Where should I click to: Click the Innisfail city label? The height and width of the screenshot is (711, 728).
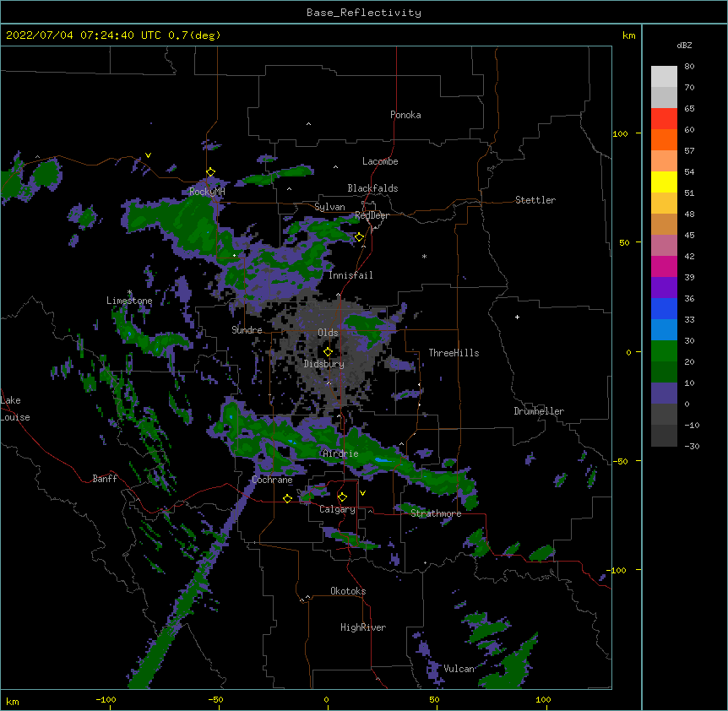click(350, 275)
